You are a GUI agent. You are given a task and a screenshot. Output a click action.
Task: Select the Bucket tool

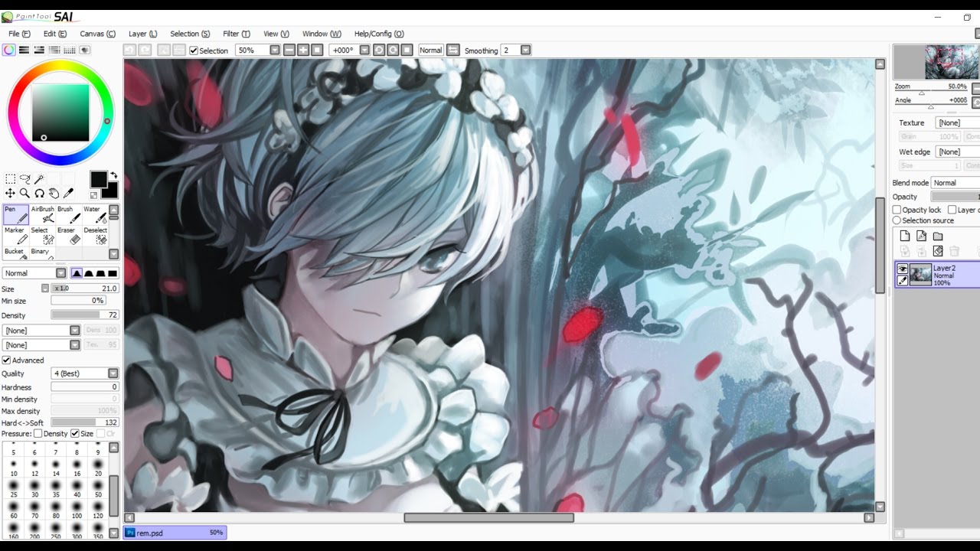pyautogui.click(x=16, y=253)
